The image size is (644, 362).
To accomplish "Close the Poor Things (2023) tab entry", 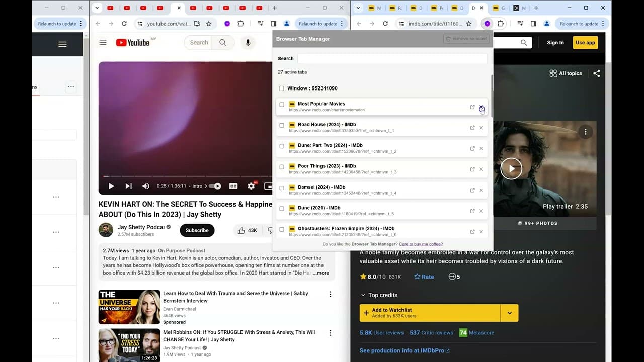I will [x=481, y=169].
